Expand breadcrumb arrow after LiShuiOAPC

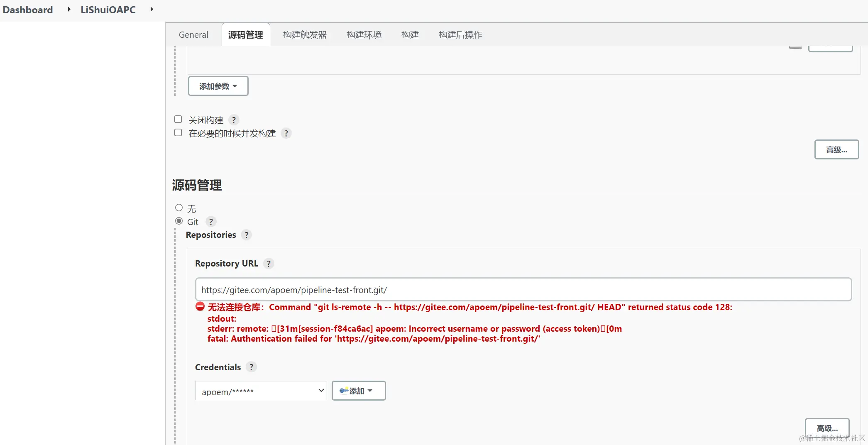152,9
